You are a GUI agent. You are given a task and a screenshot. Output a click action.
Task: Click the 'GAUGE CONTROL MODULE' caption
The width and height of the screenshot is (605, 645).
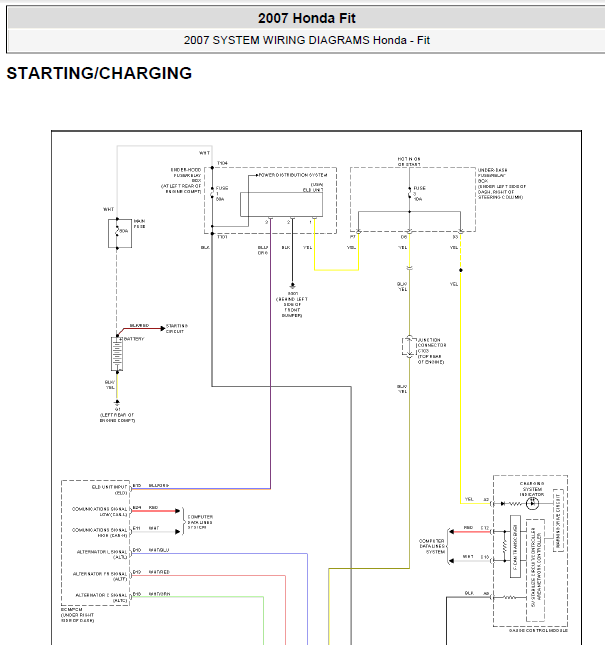click(538, 631)
